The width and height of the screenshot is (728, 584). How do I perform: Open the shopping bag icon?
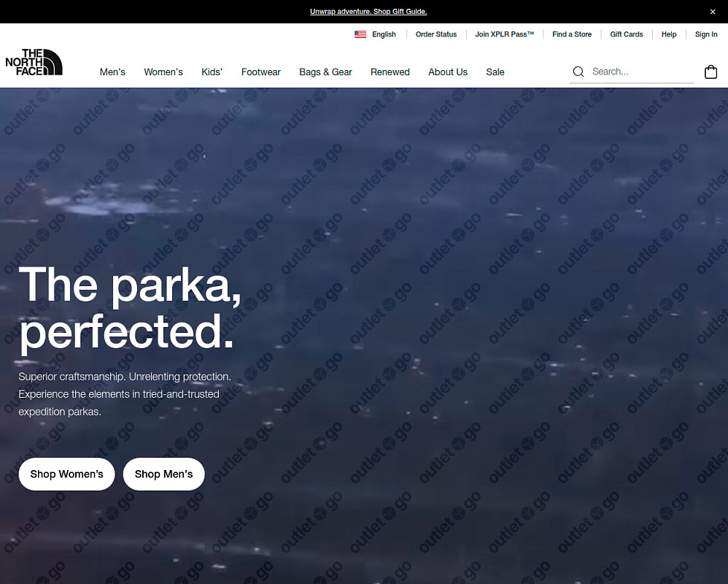[x=710, y=72]
